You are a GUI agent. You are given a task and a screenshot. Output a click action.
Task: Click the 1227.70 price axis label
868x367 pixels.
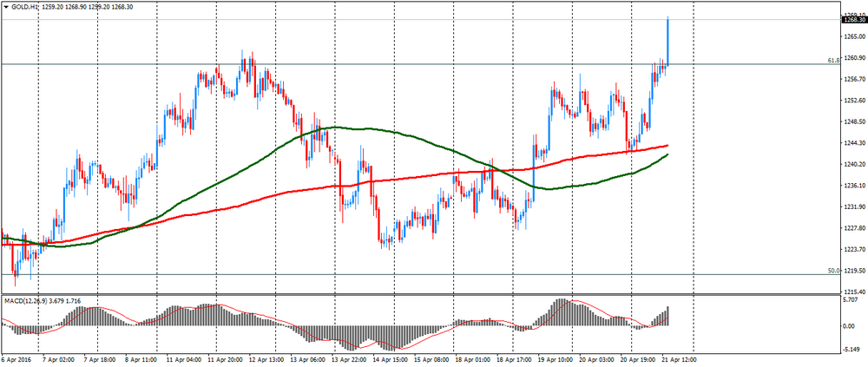pyautogui.click(x=853, y=228)
